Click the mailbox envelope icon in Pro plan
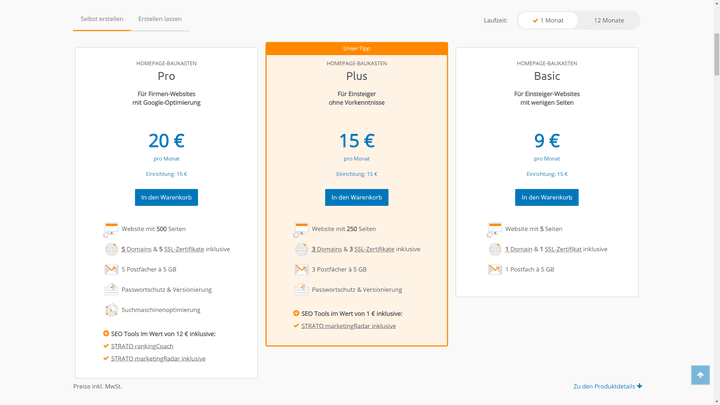 111,269
